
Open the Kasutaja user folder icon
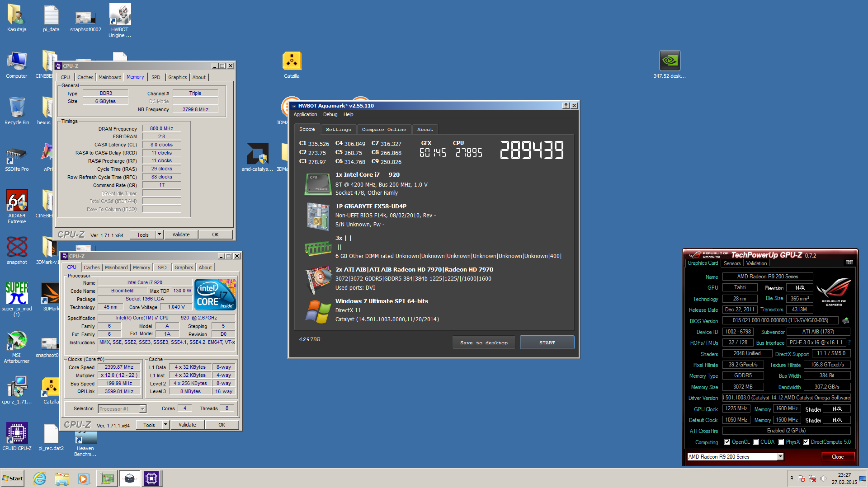[x=17, y=18]
